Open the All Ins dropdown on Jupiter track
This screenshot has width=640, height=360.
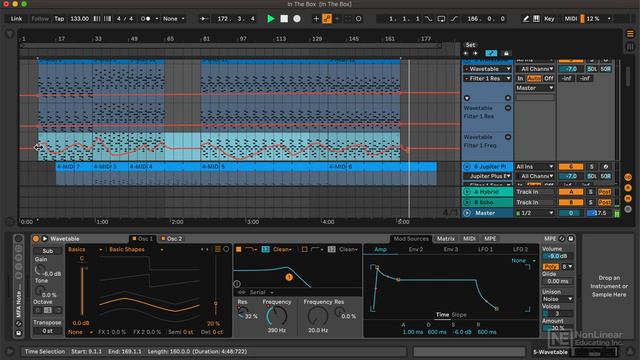click(x=535, y=167)
